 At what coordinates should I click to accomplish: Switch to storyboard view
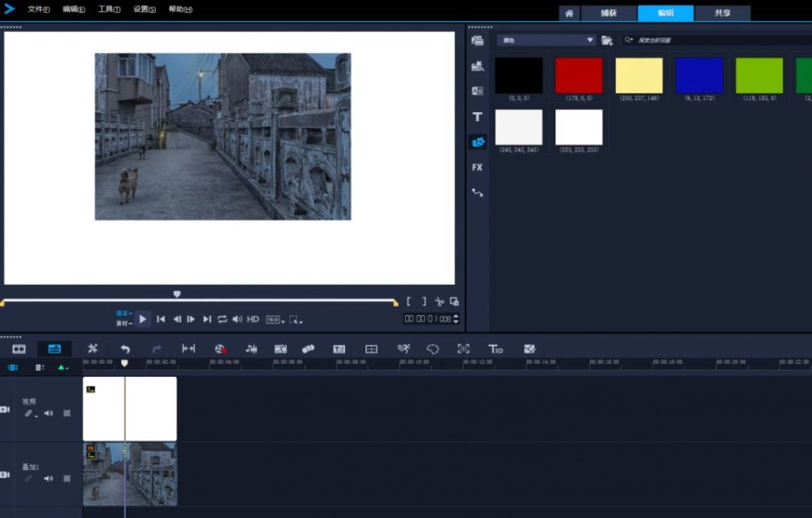(x=19, y=349)
